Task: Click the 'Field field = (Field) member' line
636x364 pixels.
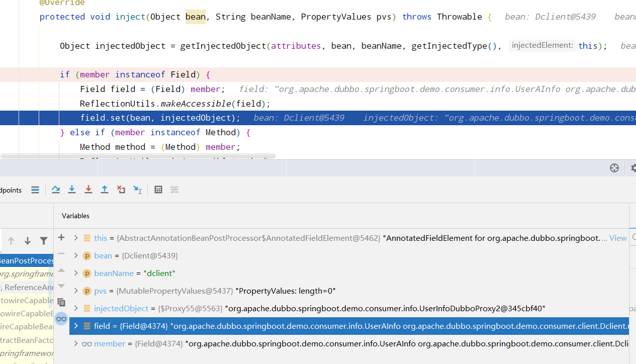Action: (x=152, y=89)
